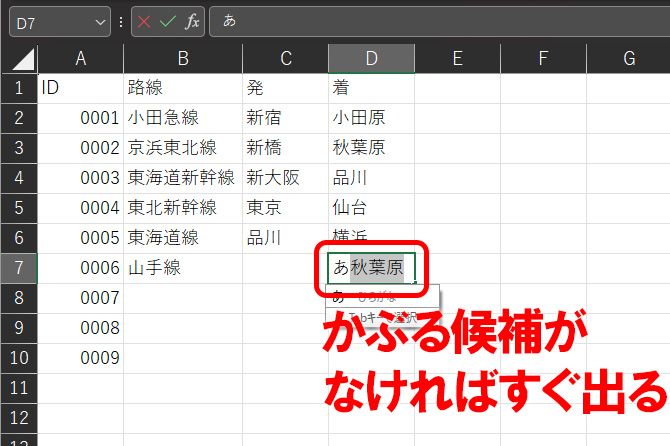
Task: Select the cell containing 新宿
Action: (285, 118)
